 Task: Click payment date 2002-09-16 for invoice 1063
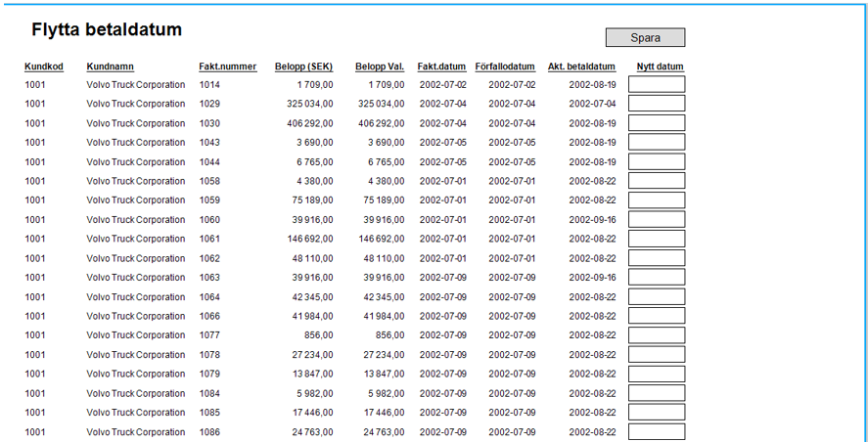click(x=592, y=278)
